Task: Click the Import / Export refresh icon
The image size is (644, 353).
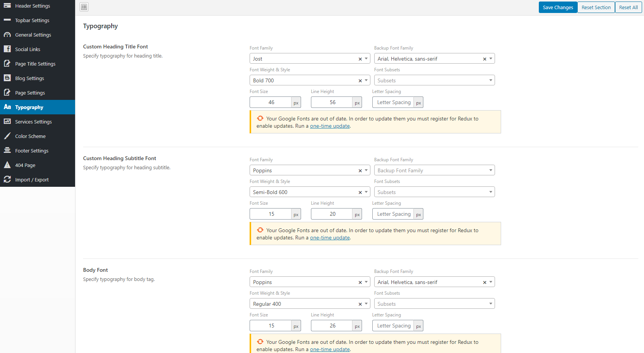Action: [7, 179]
